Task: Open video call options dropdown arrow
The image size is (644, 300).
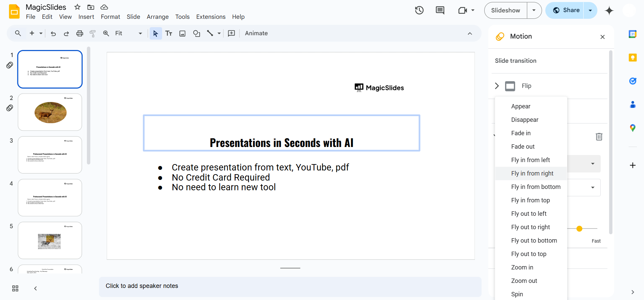Action: pyautogui.click(x=473, y=10)
